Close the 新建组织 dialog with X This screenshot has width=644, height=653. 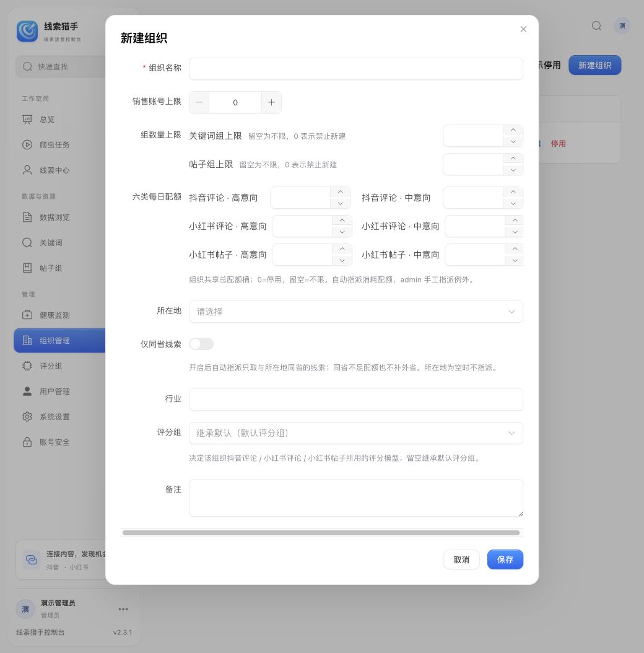click(523, 29)
